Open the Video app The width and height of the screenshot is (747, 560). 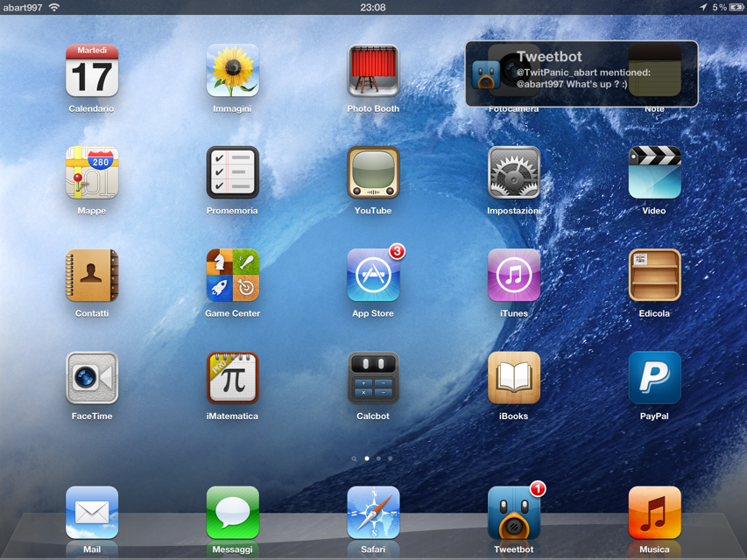pos(654,172)
